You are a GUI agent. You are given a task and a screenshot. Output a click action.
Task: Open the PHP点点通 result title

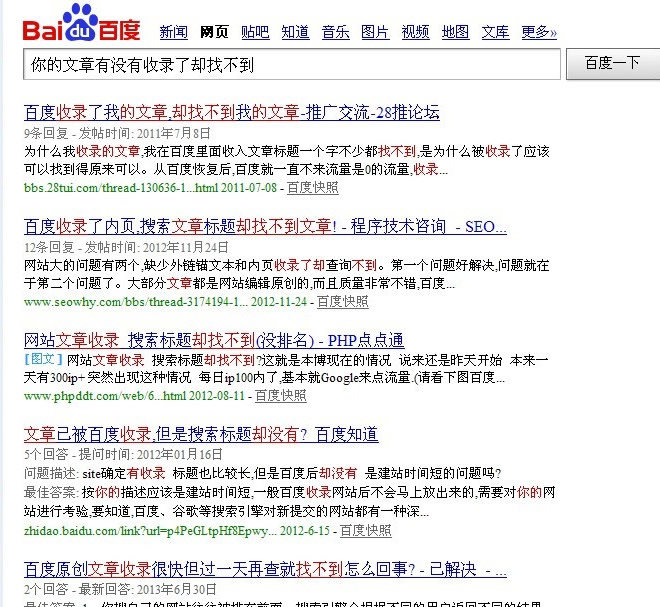(x=213, y=340)
